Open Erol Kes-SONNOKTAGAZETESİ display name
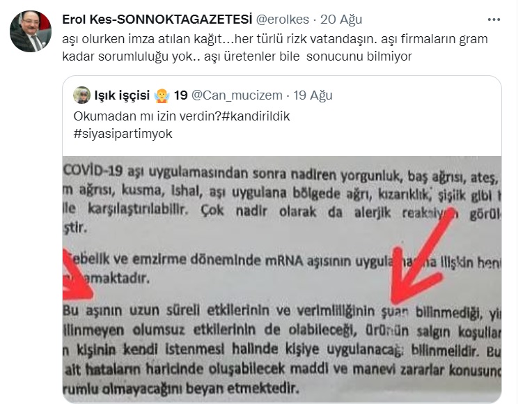Viewport: 532px width, 404px height. 157,20
